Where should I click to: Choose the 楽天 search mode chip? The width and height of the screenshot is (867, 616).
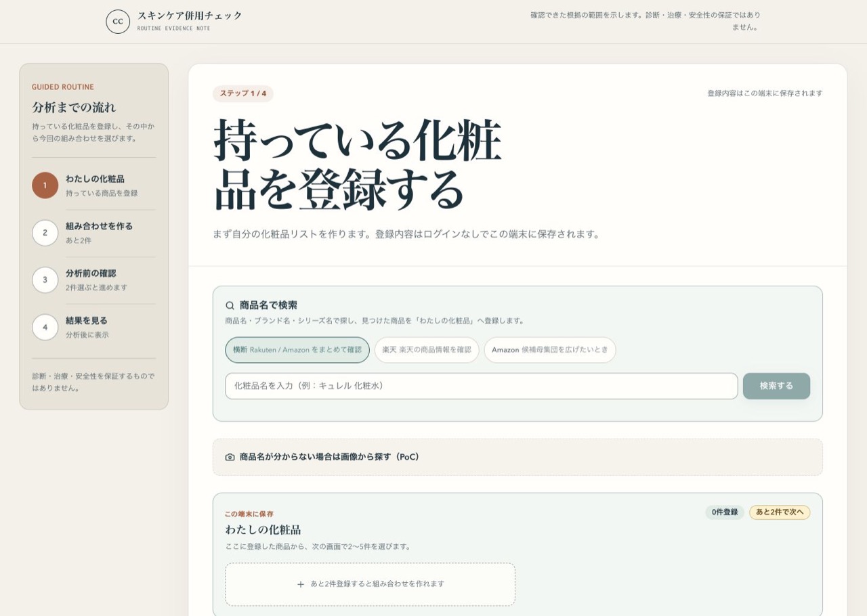427,350
